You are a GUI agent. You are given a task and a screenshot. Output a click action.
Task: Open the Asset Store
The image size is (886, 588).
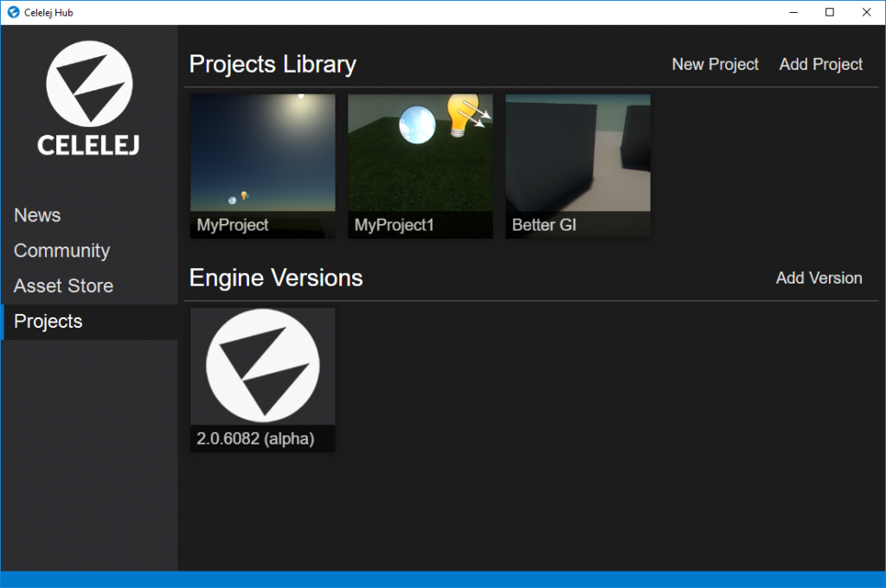coord(63,286)
